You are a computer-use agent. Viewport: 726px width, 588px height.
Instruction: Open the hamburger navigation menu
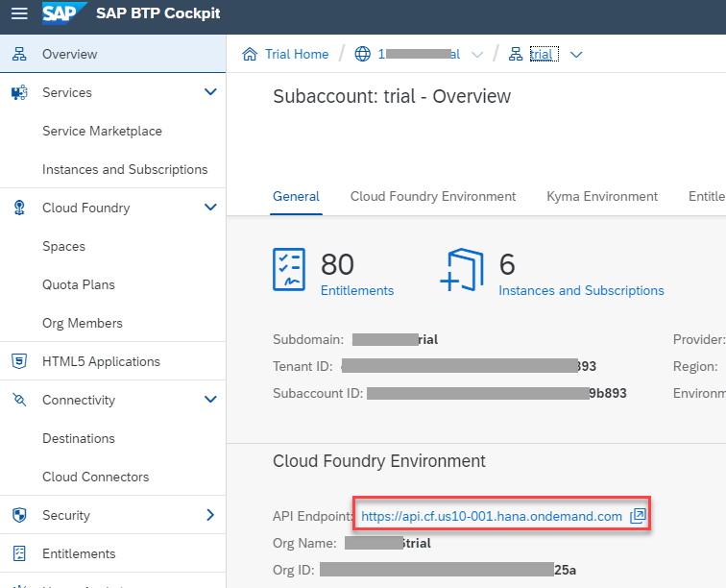point(19,13)
